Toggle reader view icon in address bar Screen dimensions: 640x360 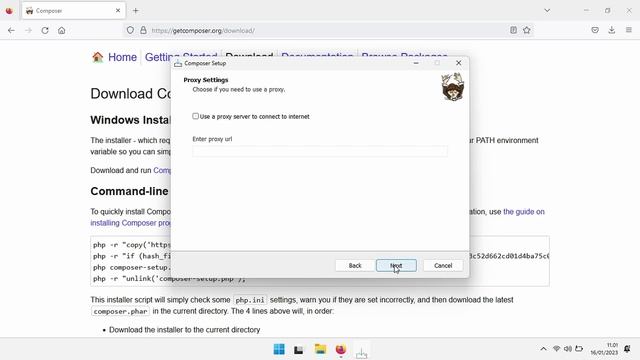pyautogui.click(x=513, y=30)
